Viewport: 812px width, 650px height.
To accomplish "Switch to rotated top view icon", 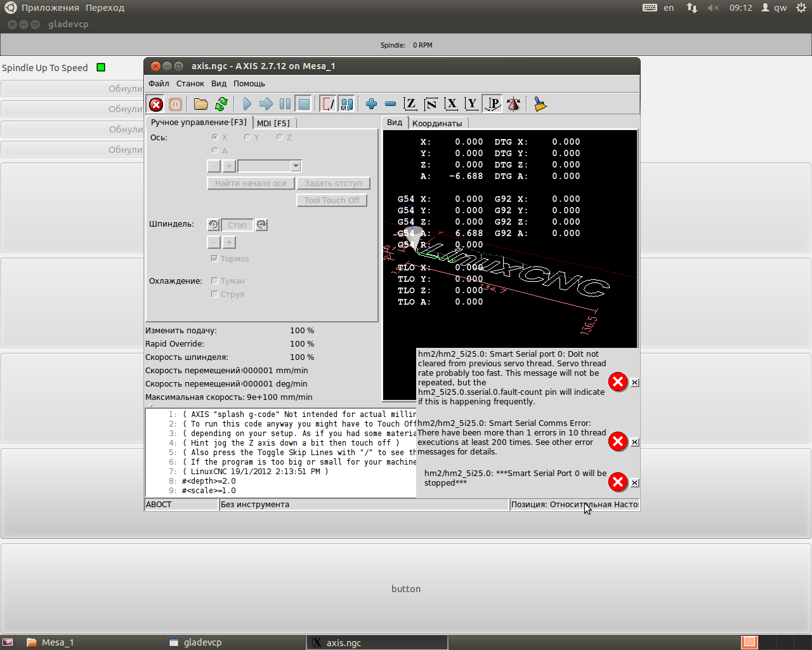I will (431, 104).
